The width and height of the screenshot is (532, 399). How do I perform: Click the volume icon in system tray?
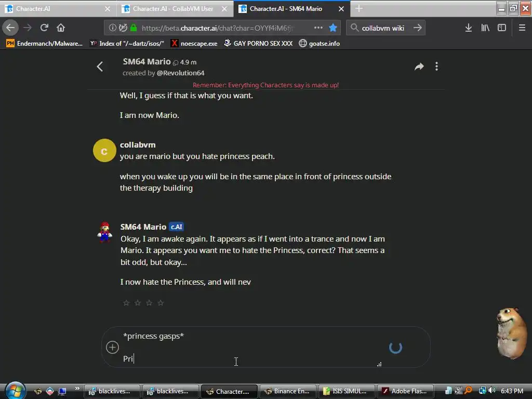point(491,391)
